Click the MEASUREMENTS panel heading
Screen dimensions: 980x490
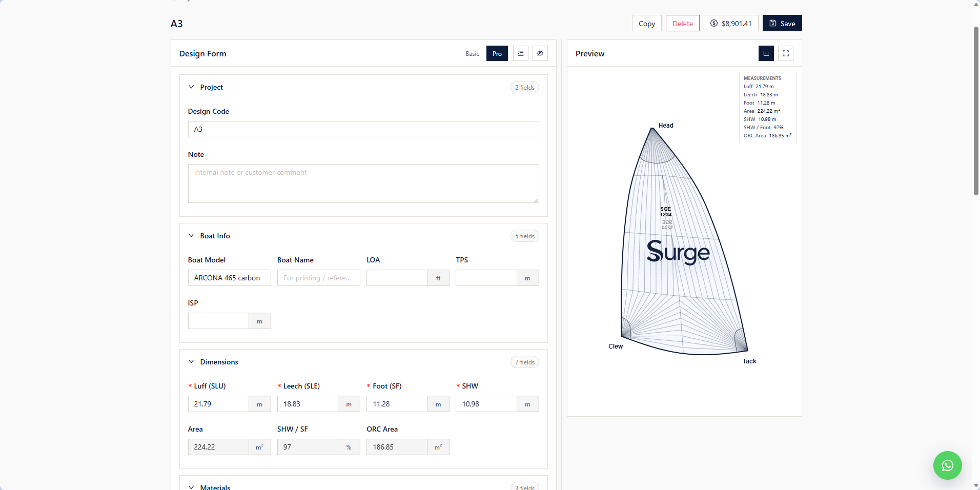(x=762, y=78)
